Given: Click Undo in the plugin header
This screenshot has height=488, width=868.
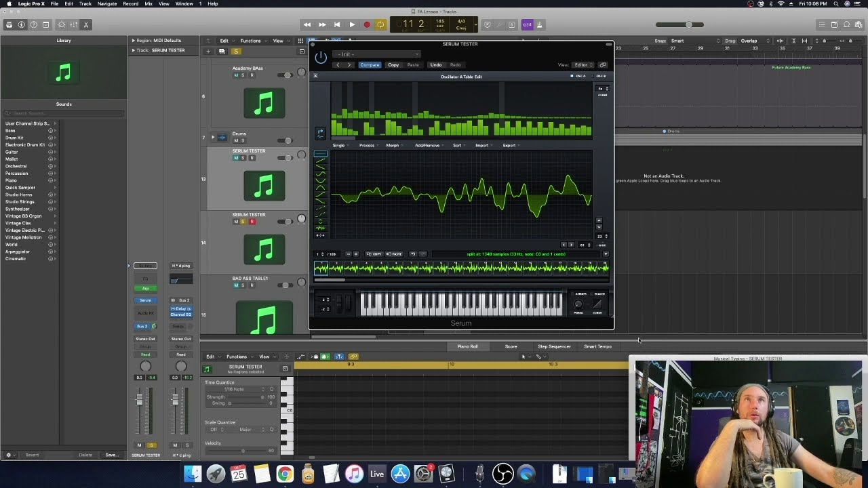Looking at the screenshot, I should [x=436, y=65].
